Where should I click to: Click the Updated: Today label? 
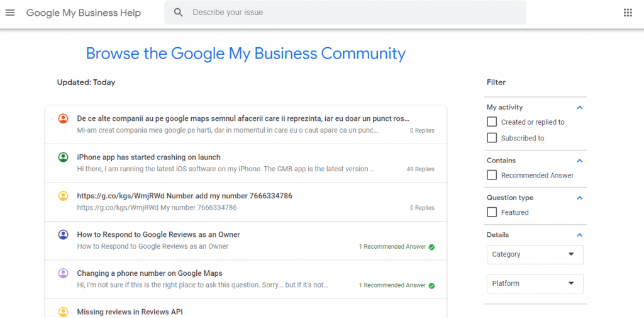click(x=86, y=82)
